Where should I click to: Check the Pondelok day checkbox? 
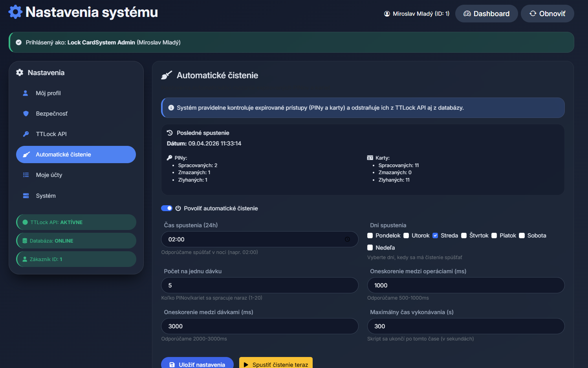click(370, 236)
